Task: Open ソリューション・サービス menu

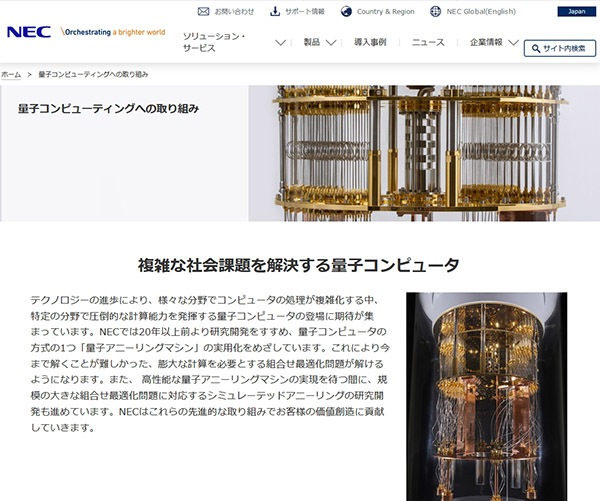Action: (x=214, y=42)
